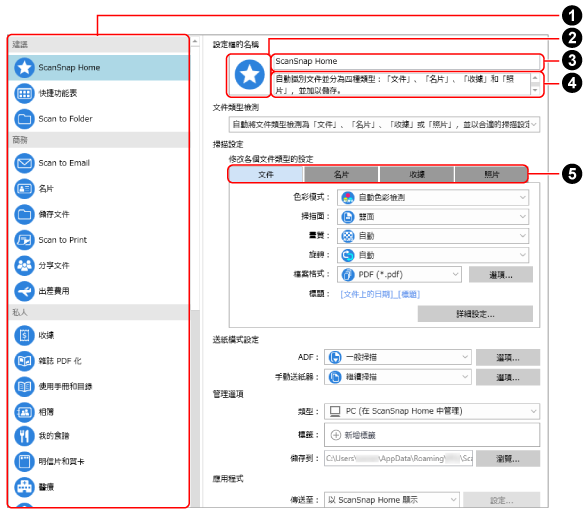The width and height of the screenshot is (584, 517).
Task: Select the 快捷功能表 profile
Action: [98, 93]
